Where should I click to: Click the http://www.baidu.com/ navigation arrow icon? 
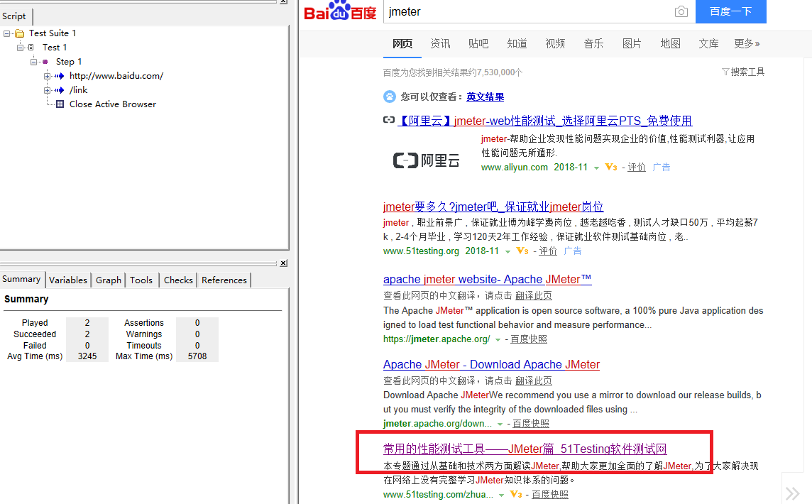(60, 76)
